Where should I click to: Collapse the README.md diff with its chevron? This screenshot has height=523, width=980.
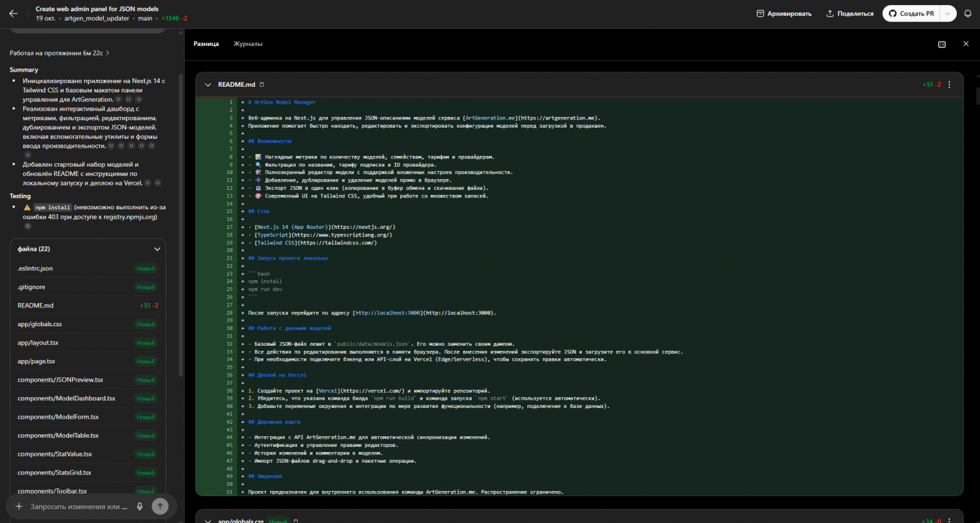tap(207, 84)
